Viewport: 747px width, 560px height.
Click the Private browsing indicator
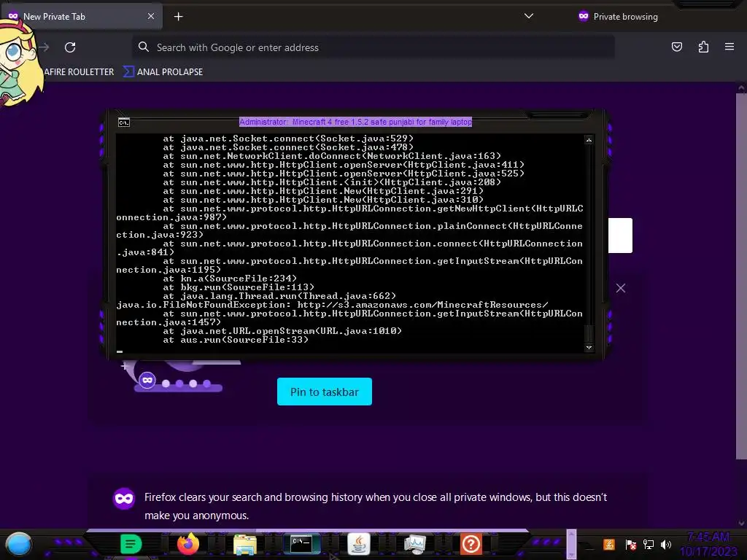pyautogui.click(x=618, y=17)
